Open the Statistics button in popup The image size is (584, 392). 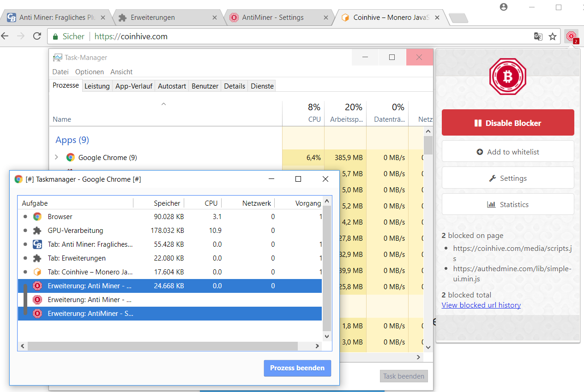click(508, 204)
